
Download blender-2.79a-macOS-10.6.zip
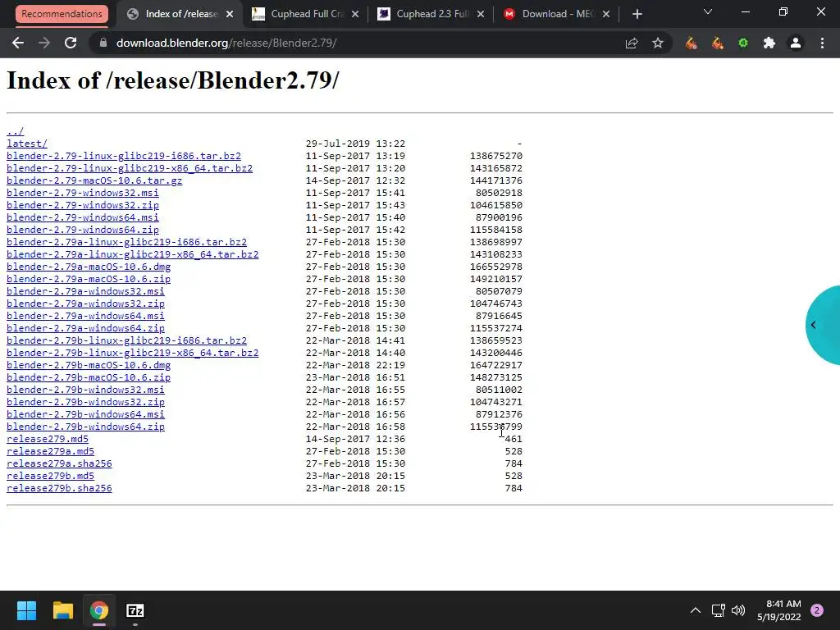click(x=89, y=279)
